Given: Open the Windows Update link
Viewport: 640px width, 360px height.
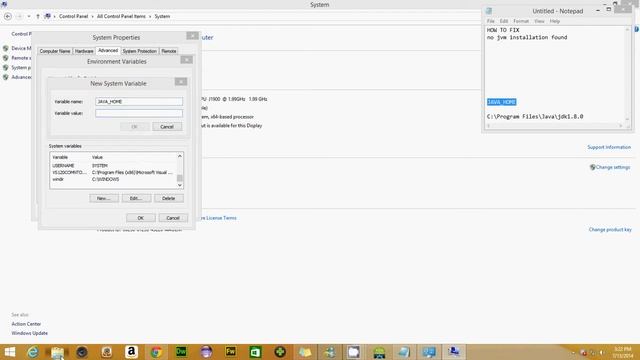Looking at the screenshot, I should tap(29, 333).
